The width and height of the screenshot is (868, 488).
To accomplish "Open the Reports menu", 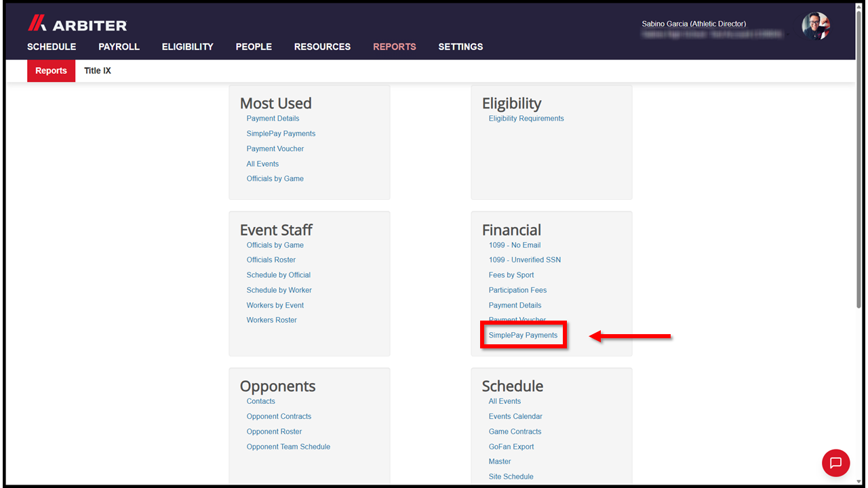I will point(395,47).
